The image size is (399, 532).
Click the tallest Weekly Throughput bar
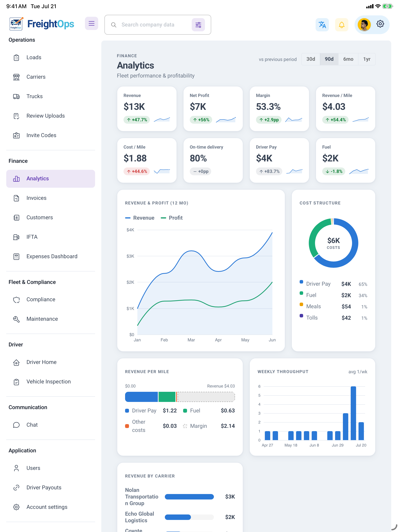click(353, 413)
